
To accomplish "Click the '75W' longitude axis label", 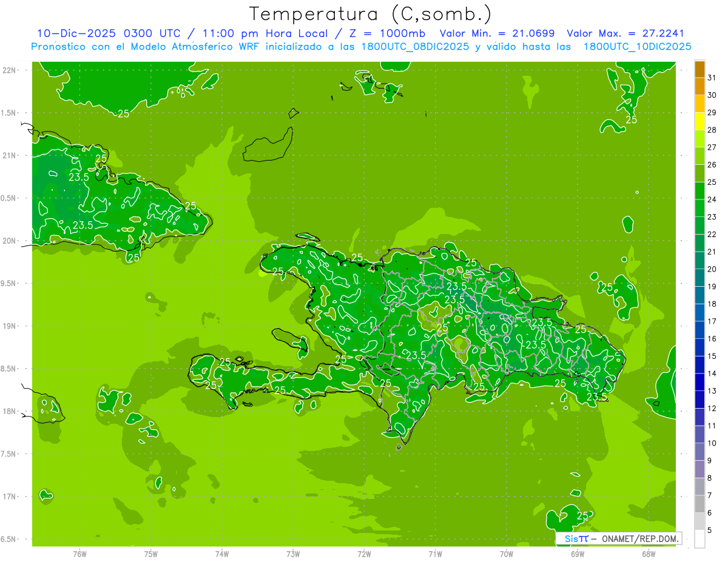I will tap(151, 554).
